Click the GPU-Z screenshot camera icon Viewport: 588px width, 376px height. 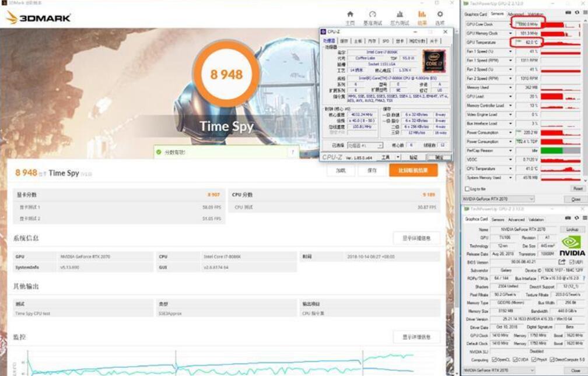pos(567,12)
